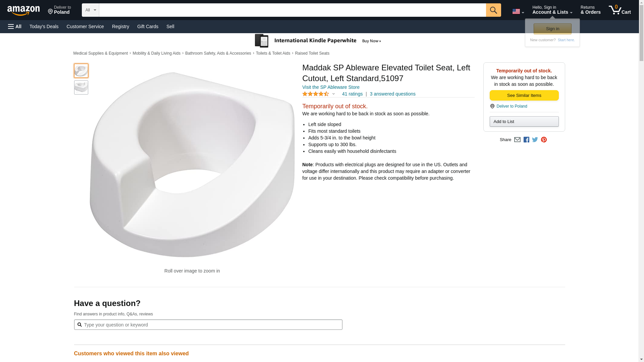Expand the search category All dropdown
The width and height of the screenshot is (644, 362).
tap(90, 10)
